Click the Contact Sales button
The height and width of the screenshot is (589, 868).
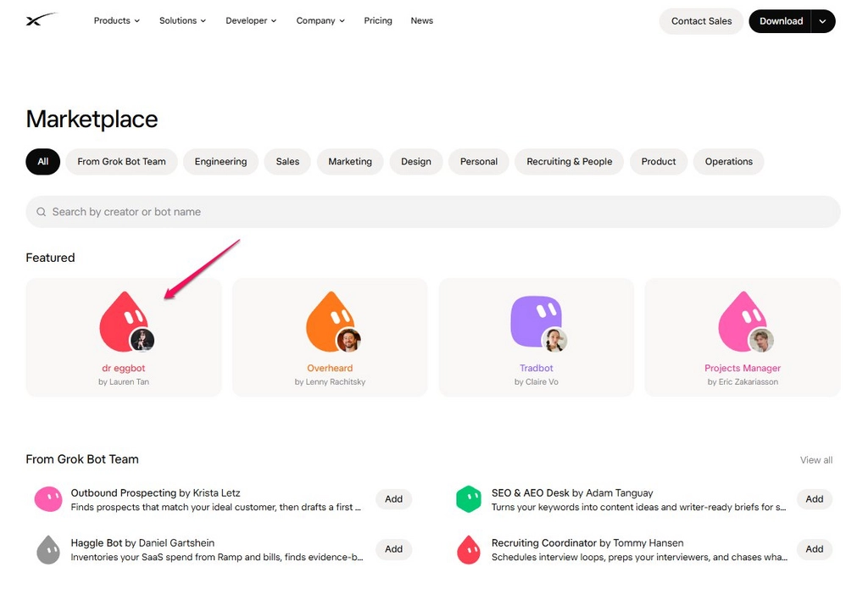coord(701,21)
